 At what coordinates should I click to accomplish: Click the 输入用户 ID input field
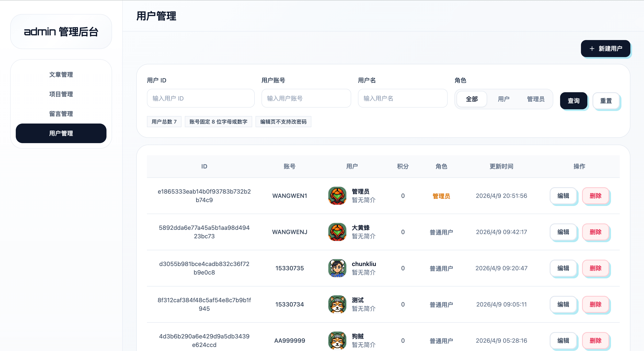tap(200, 98)
